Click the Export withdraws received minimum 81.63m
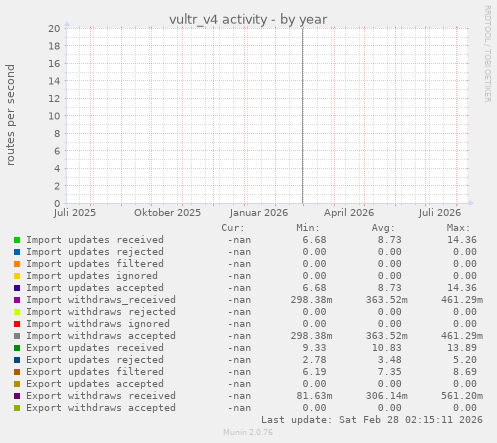 point(314,396)
